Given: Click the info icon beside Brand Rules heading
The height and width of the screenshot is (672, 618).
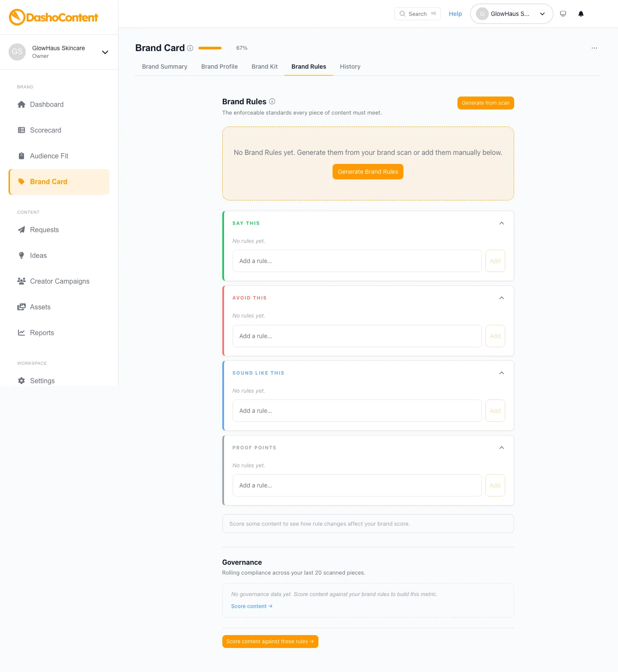Looking at the screenshot, I should click(272, 101).
